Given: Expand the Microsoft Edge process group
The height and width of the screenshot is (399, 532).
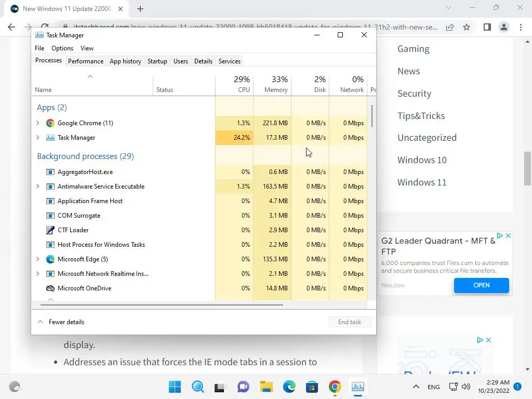Looking at the screenshot, I should tap(37, 259).
